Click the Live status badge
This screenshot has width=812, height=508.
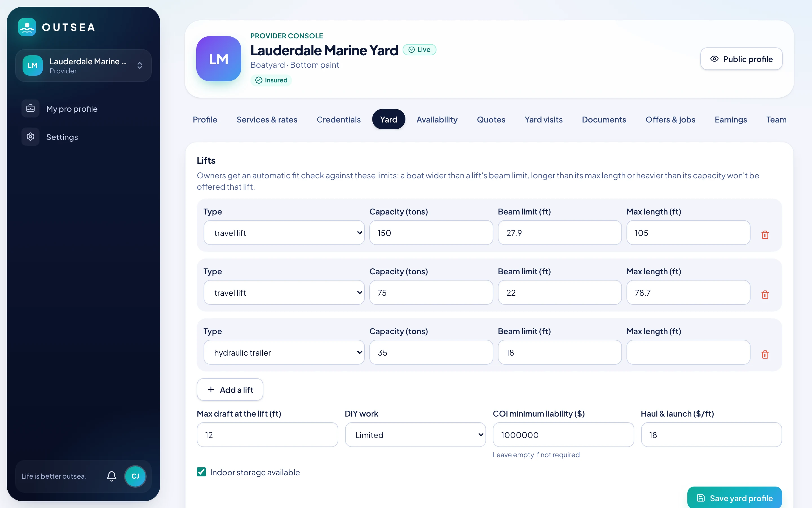(420, 50)
